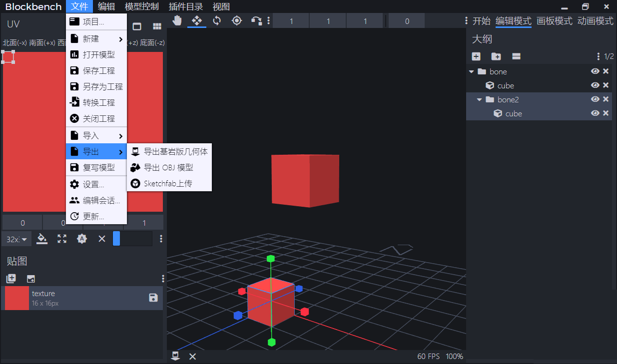Image resolution: width=617 pixels, height=364 pixels.
Task: Hide bone2 group using eye icon
Action: tap(595, 99)
